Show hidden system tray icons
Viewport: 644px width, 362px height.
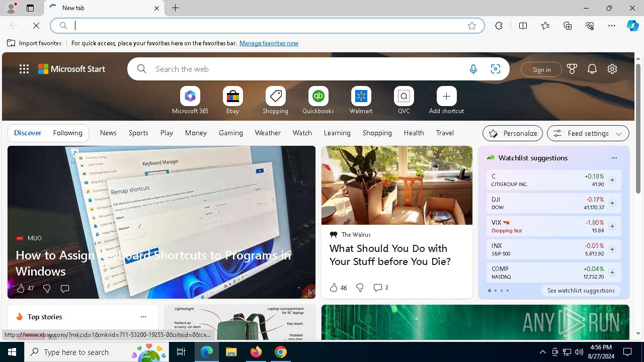click(x=542, y=352)
